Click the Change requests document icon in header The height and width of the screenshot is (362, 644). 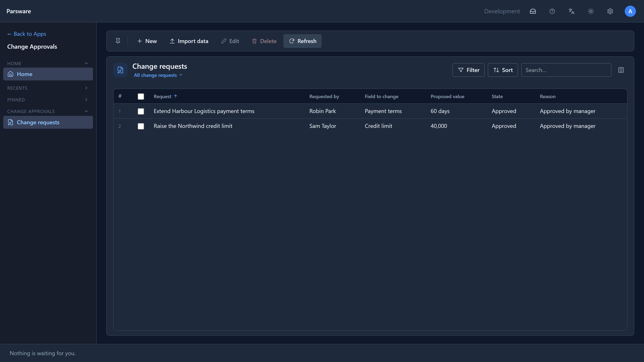120,70
